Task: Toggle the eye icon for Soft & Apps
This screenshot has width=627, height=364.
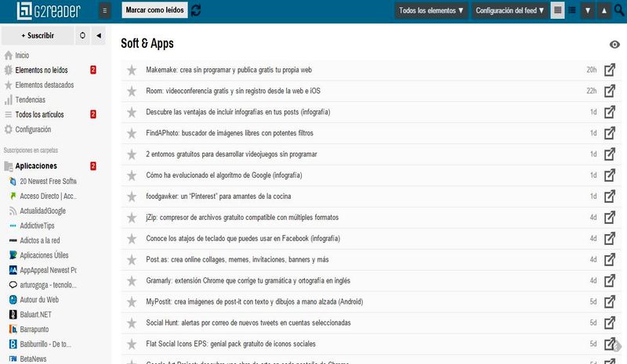Action: pyautogui.click(x=614, y=45)
